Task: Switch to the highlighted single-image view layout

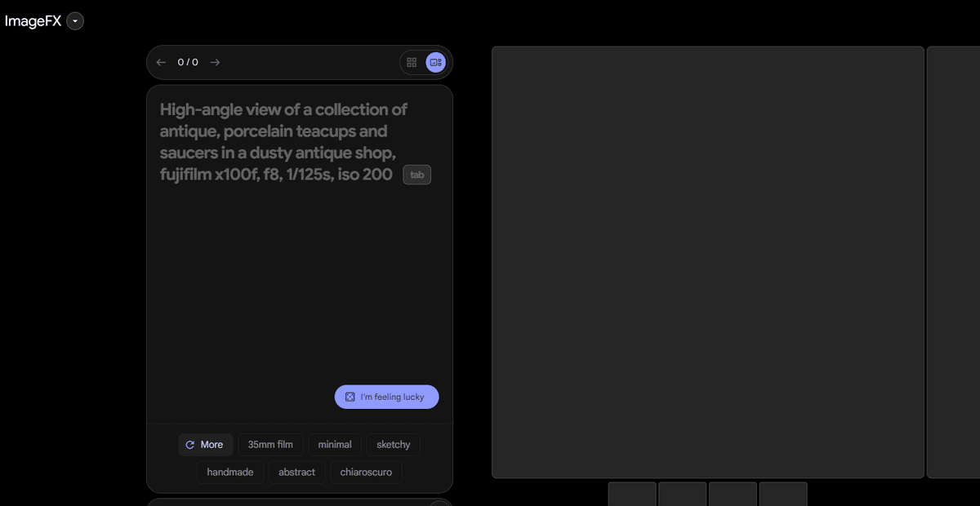Action: [x=435, y=62]
